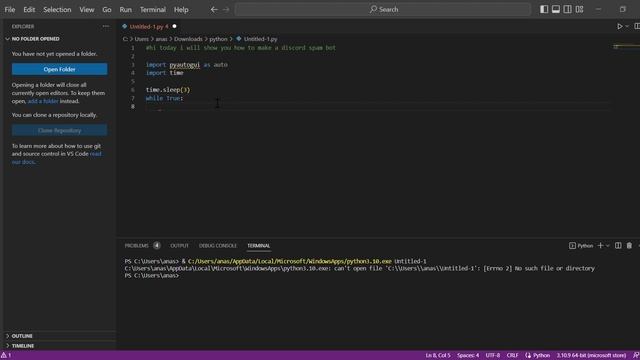
Task: Click the status bar feedback icon
Action: pos(635,355)
